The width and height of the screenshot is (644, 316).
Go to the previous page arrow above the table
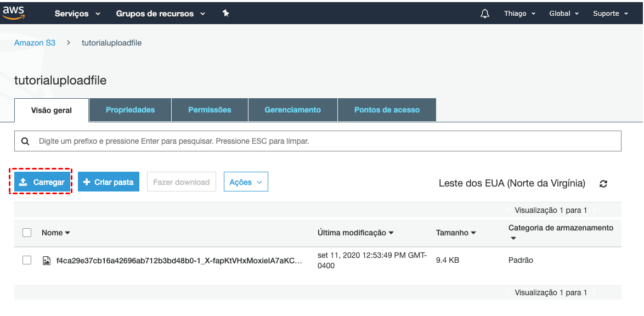point(509,211)
